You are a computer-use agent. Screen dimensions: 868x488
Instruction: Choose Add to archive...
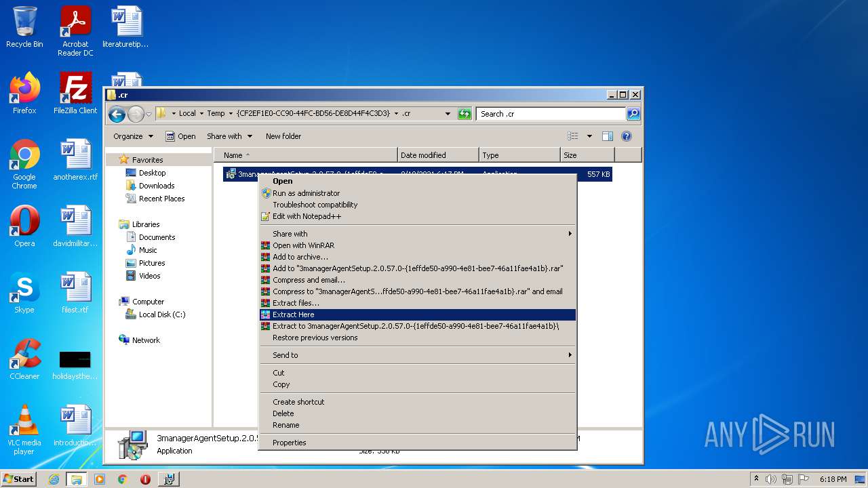pyautogui.click(x=418, y=257)
